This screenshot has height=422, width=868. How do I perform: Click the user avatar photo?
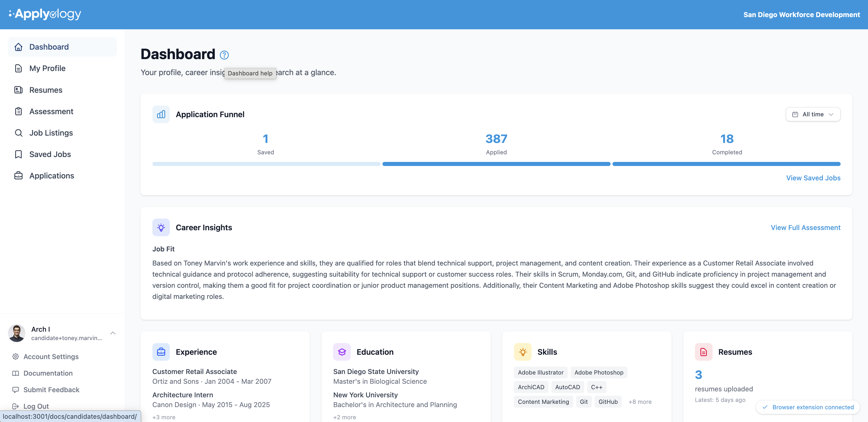click(x=17, y=333)
